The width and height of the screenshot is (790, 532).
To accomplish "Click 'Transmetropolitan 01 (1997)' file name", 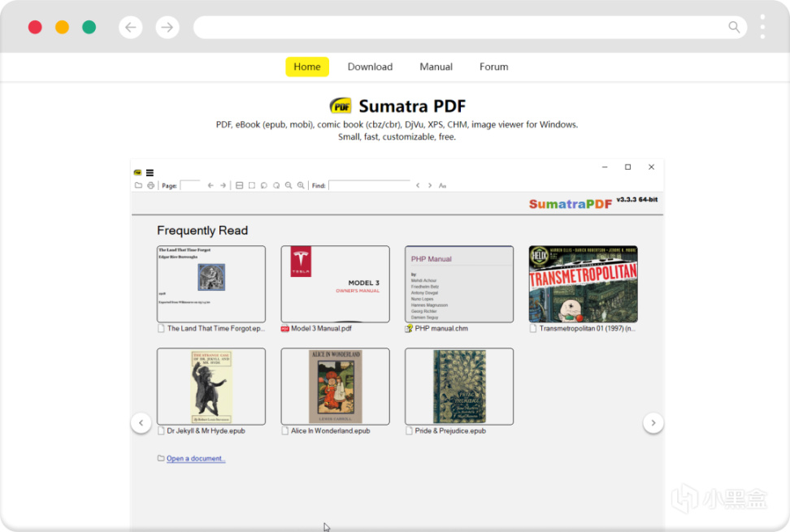I will pyautogui.click(x=588, y=329).
